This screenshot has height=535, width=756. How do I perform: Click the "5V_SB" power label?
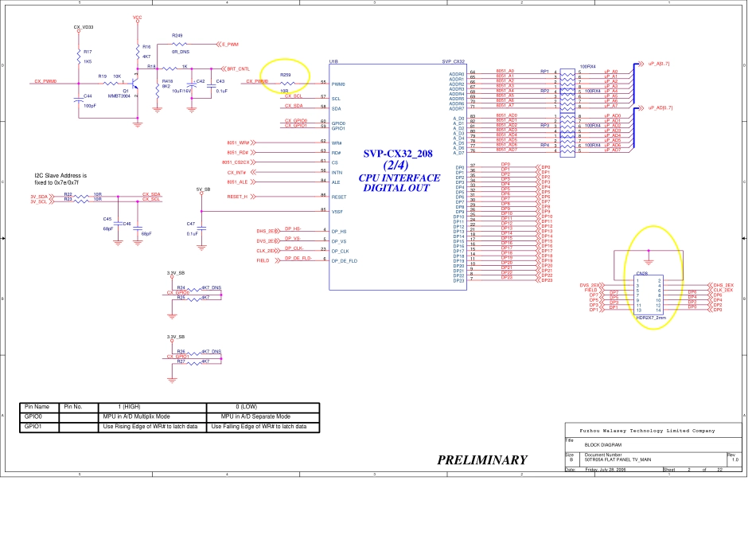(x=203, y=189)
